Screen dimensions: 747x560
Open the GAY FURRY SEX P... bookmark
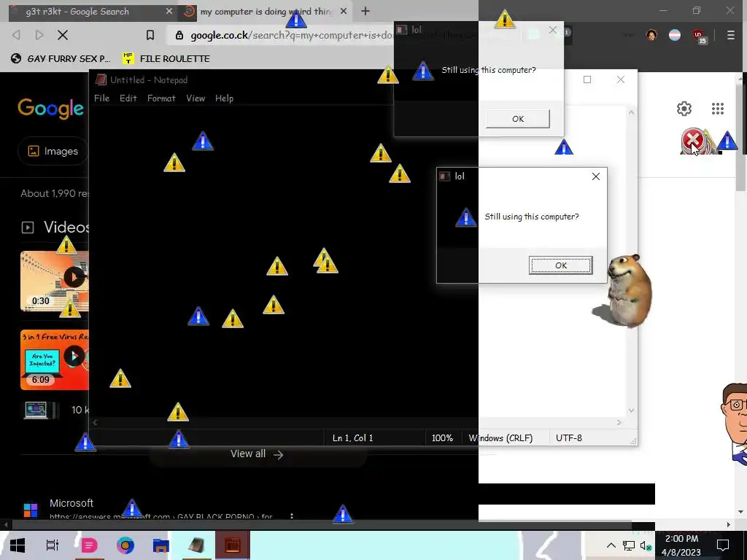61,58
